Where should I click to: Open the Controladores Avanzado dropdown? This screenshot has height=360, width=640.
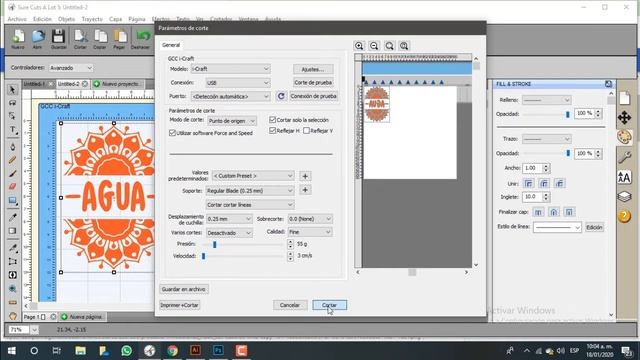click(x=71, y=68)
